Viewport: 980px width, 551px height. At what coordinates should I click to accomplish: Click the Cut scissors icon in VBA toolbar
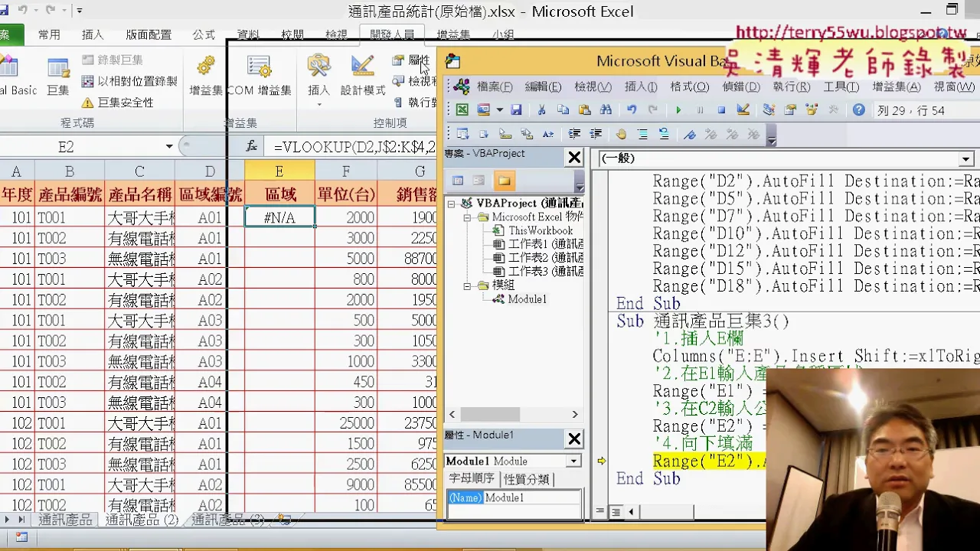(541, 110)
